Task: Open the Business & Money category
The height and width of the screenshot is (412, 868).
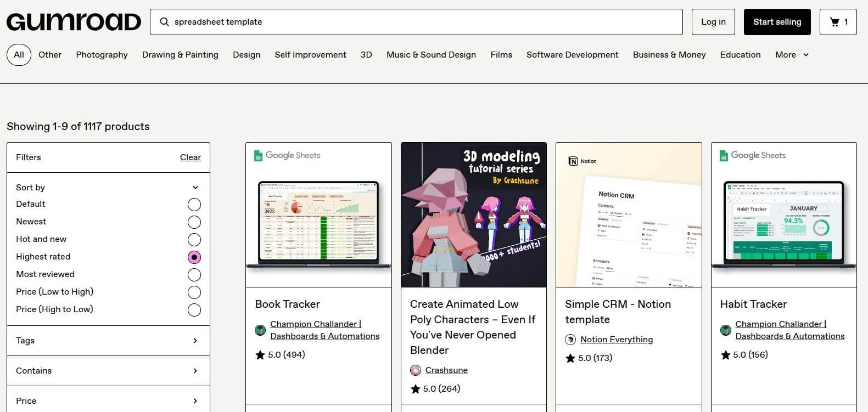Action: point(669,55)
